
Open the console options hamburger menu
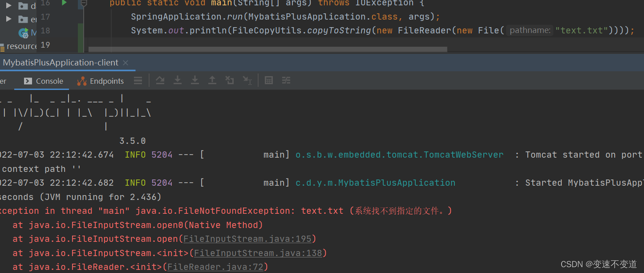[x=138, y=81]
